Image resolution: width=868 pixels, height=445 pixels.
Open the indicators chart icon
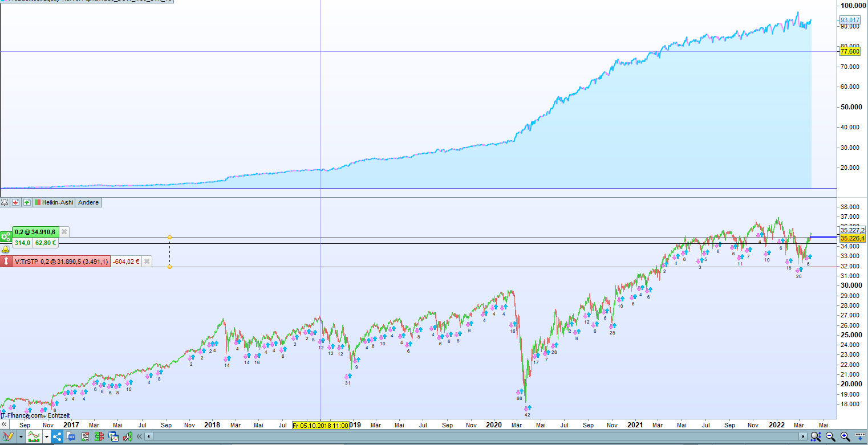click(x=34, y=437)
